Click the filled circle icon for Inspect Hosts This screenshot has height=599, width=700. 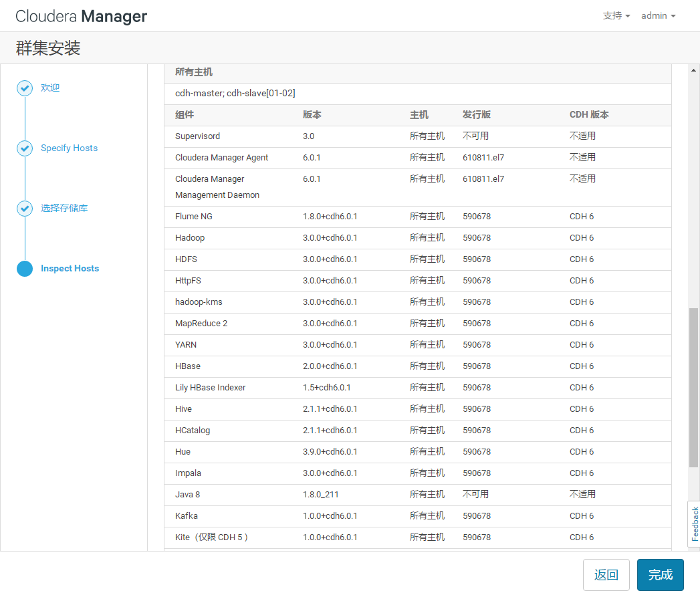tap(25, 269)
